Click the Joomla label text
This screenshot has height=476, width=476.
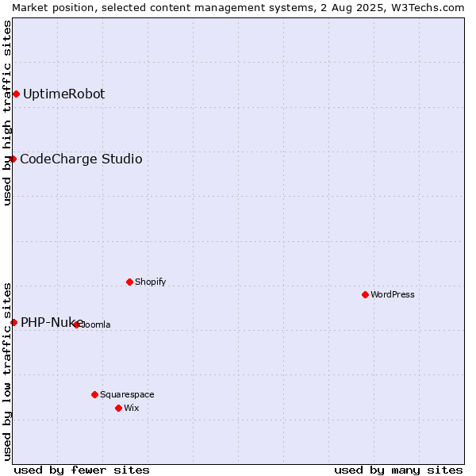click(x=94, y=324)
